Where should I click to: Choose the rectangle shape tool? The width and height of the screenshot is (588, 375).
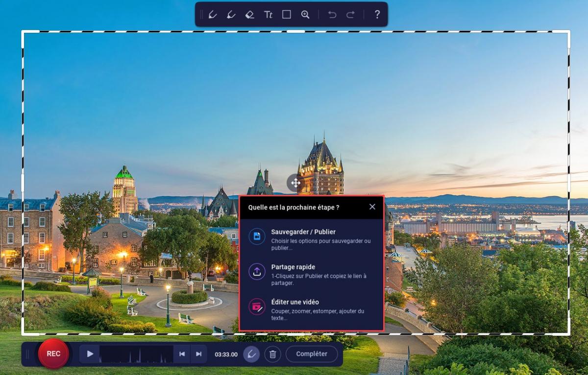pyautogui.click(x=287, y=15)
